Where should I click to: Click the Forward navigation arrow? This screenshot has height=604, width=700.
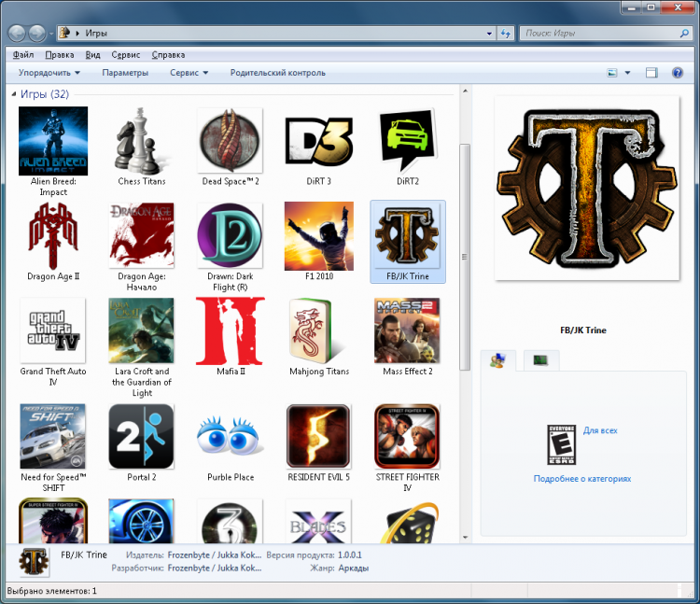click(37, 34)
